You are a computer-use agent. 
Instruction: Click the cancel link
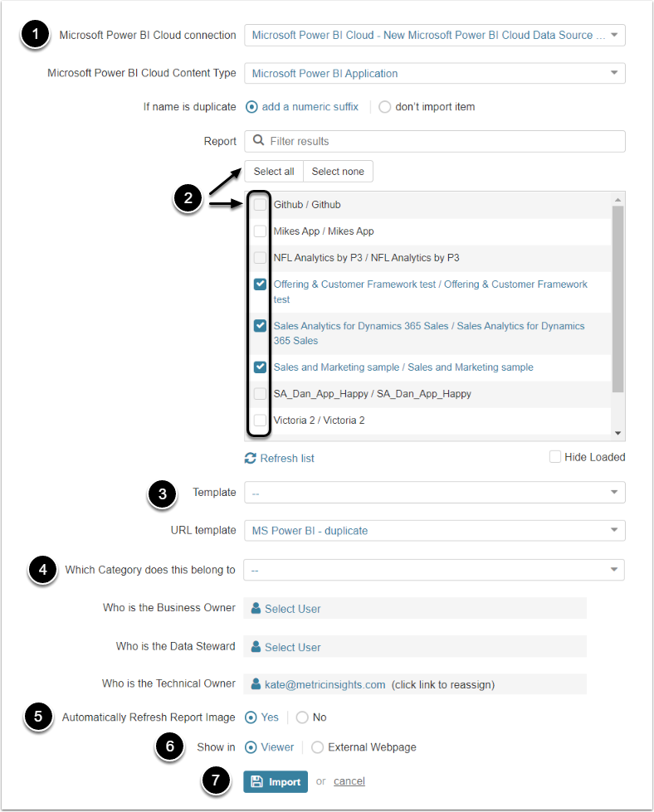point(349,781)
